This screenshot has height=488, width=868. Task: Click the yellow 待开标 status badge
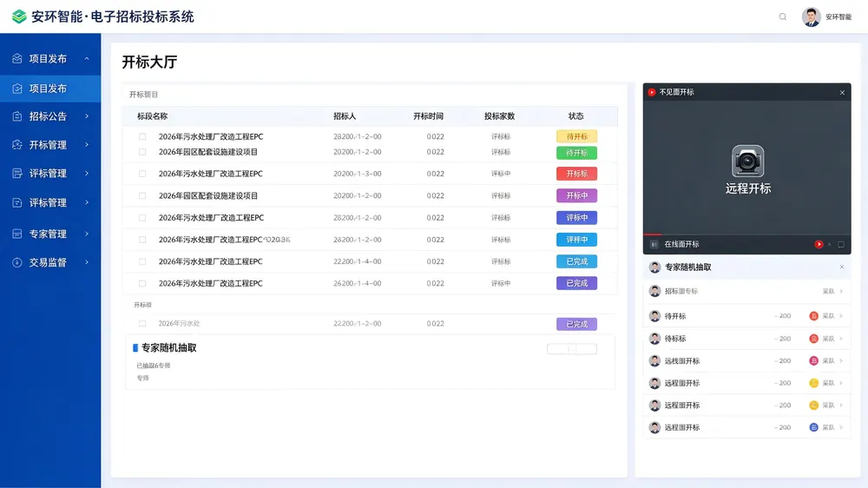(576, 136)
